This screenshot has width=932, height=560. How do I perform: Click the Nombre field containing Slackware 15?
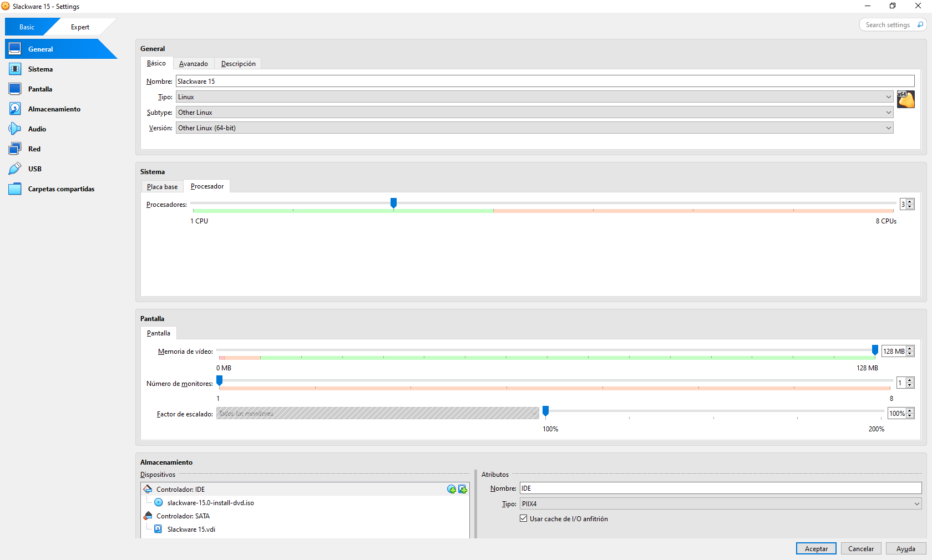click(545, 81)
